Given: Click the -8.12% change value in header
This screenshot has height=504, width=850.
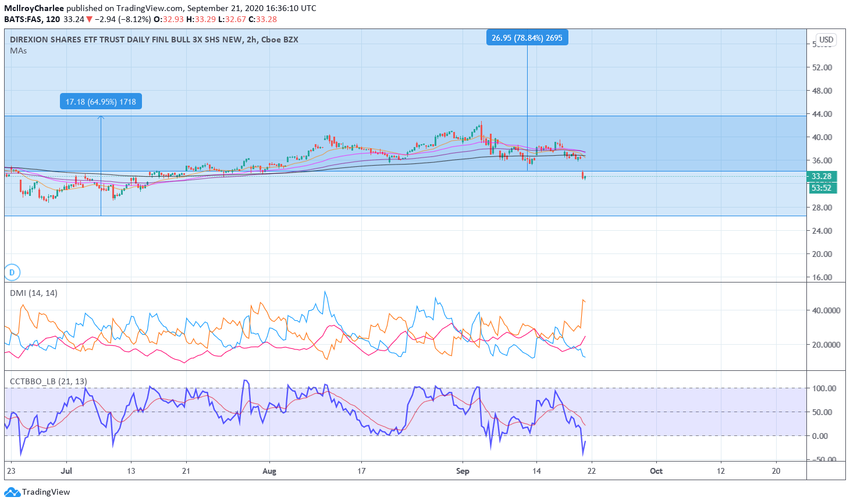Looking at the screenshot, I should point(135,19).
